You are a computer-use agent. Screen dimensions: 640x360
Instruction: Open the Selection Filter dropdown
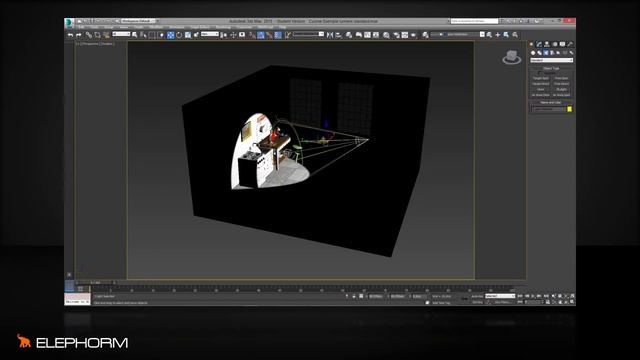[121, 34]
